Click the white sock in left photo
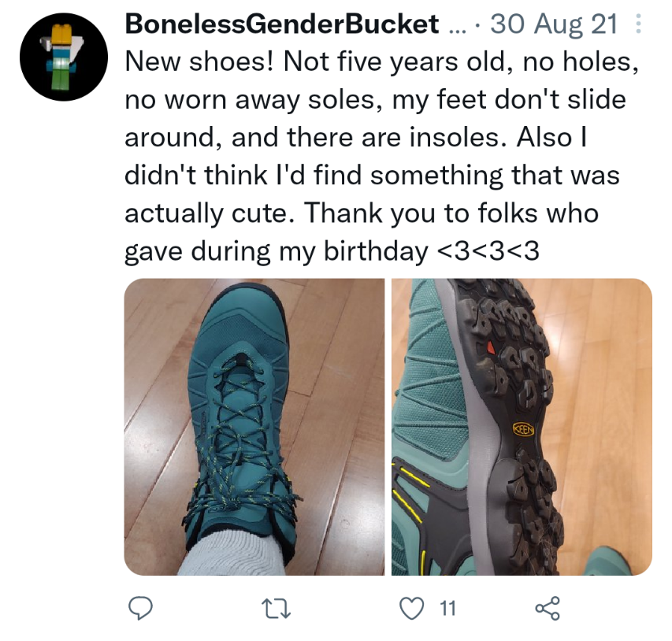 click(x=232, y=553)
